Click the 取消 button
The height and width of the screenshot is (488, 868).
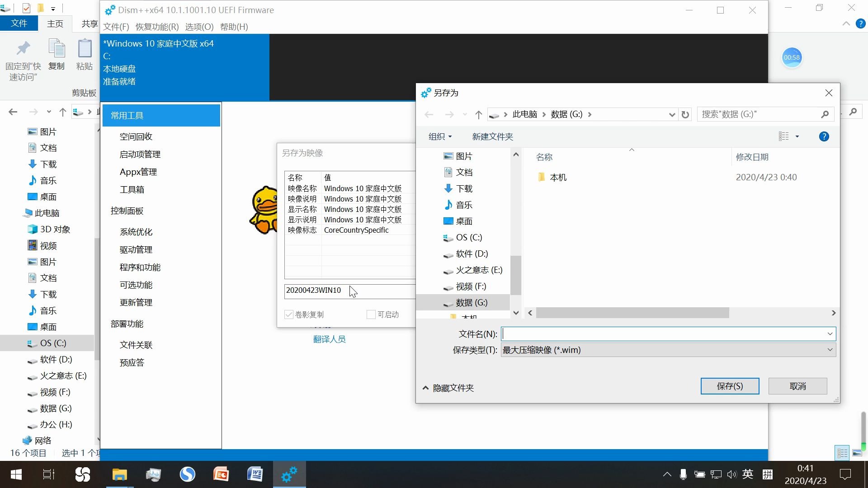(x=797, y=386)
